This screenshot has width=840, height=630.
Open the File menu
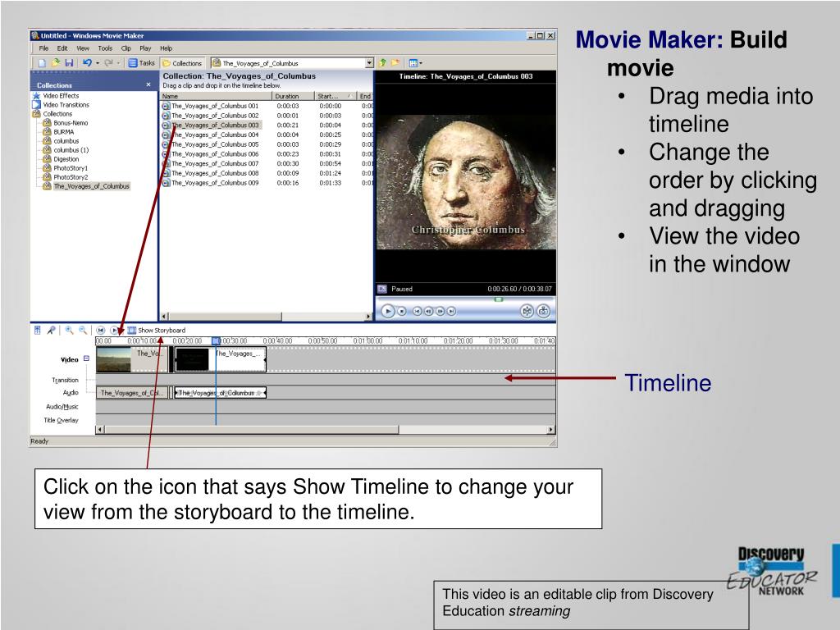click(x=43, y=48)
